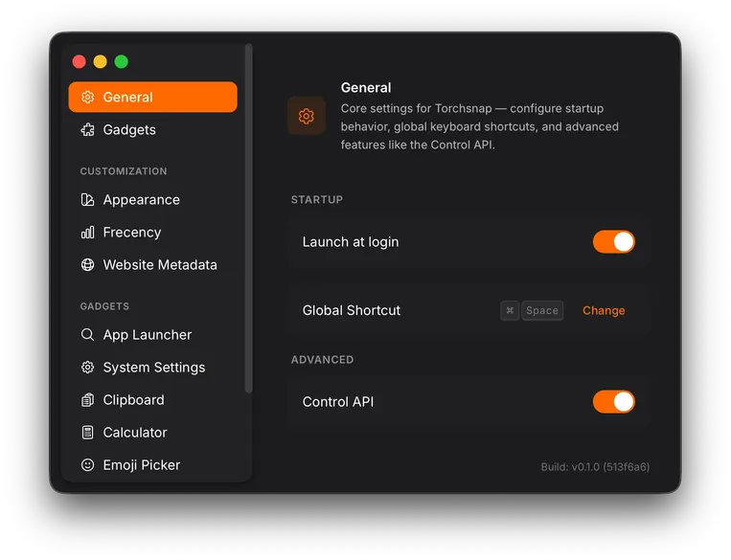This screenshot has width=731, height=560.
Task: Click the Control API label
Action: point(338,402)
